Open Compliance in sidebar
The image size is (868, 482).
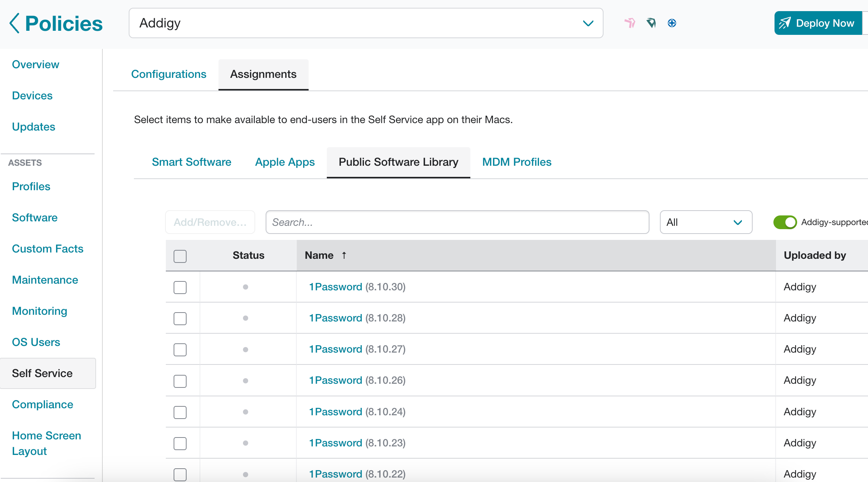point(43,405)
